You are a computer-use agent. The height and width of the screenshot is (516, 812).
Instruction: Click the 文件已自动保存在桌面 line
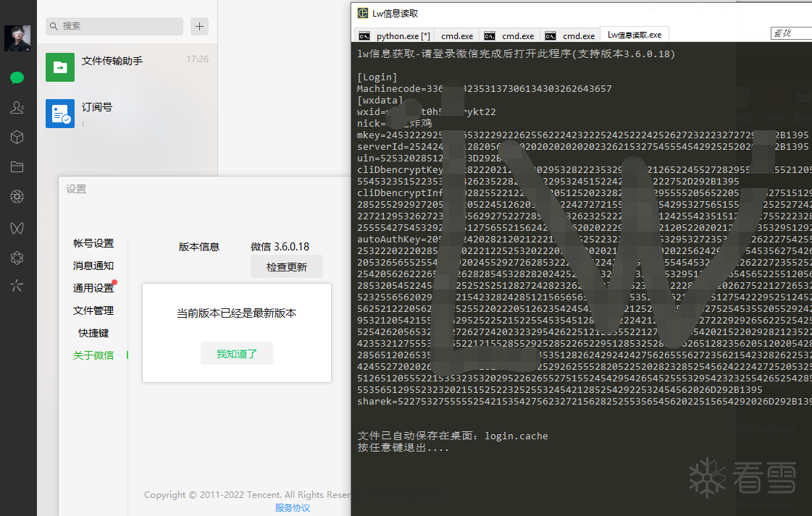tap(453, 436)
